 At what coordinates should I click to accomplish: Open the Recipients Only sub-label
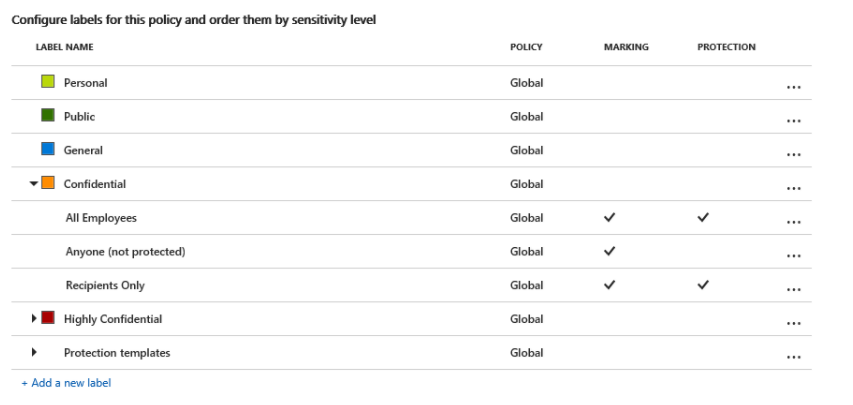point(105,285)
